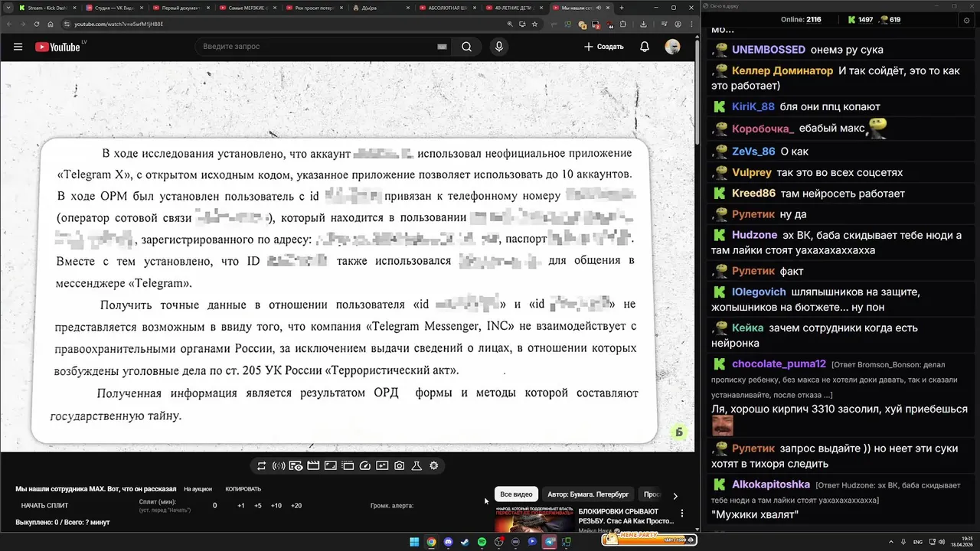Open the browser extensions puzzle icon
Viewport: 980px width, 551px height.
pyautogui.click(x=622, y=24)
